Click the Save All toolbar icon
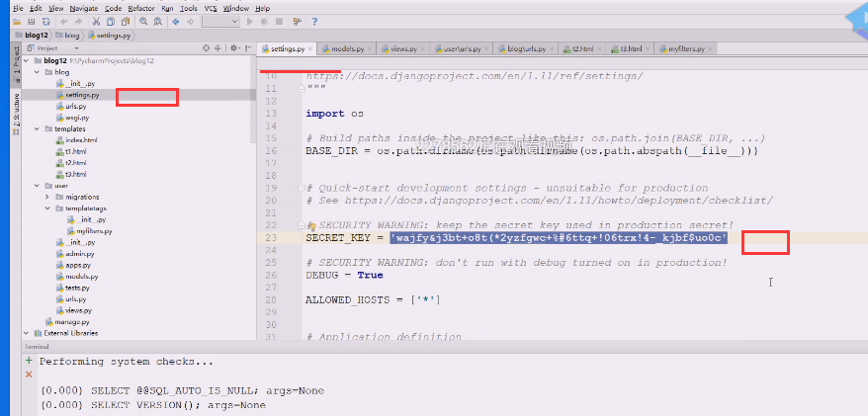Viewport: 868px width, 416px height. (x=32, y=22)
